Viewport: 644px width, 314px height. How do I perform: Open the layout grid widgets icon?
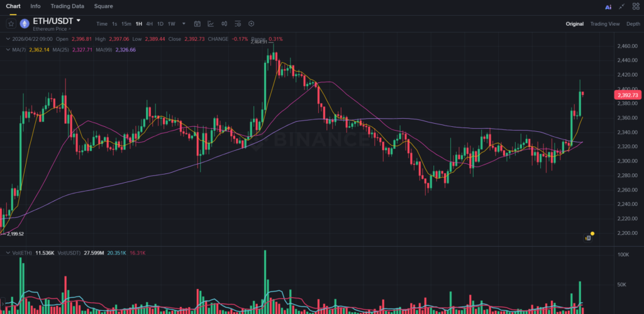636,7
